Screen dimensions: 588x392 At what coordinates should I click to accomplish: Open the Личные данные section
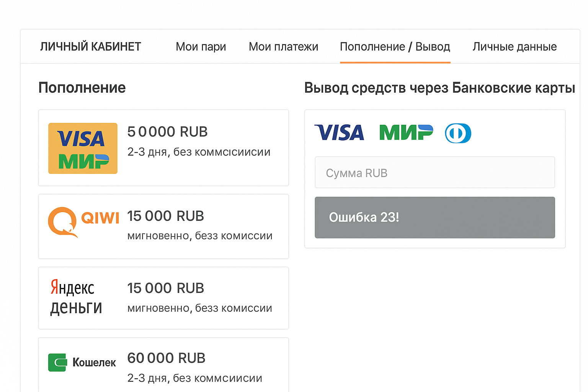coord(514,46)
